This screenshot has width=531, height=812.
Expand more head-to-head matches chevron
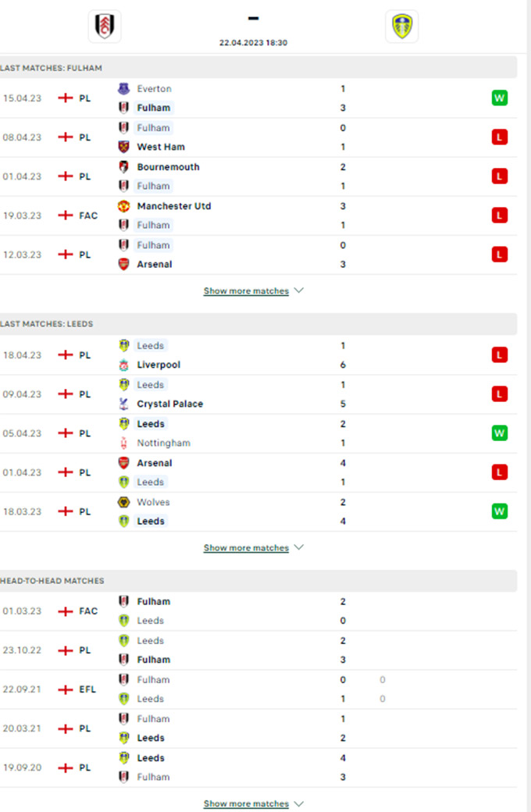299,803
